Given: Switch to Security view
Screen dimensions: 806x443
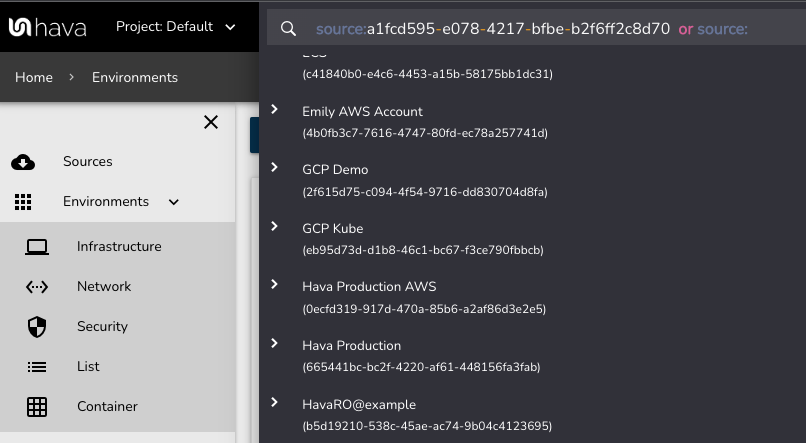Looking at the screenshot, I should 102,326.
